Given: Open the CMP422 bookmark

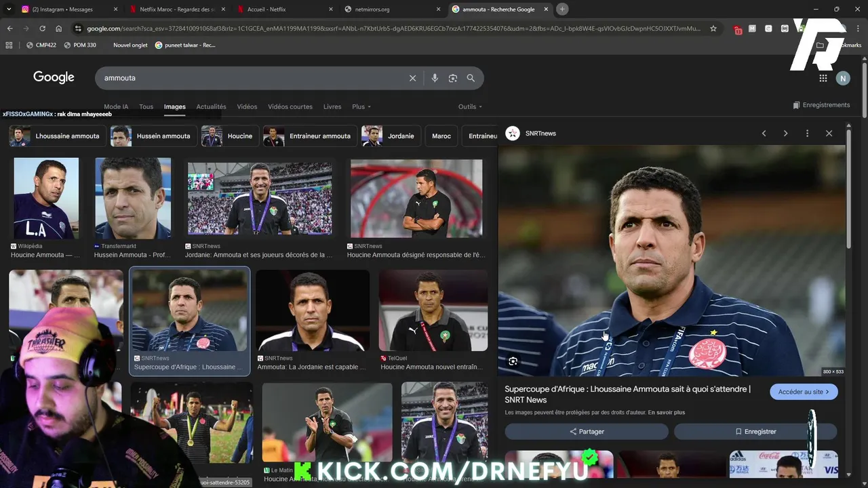Looking at the screenshot, I should click(x=41, y=45).
